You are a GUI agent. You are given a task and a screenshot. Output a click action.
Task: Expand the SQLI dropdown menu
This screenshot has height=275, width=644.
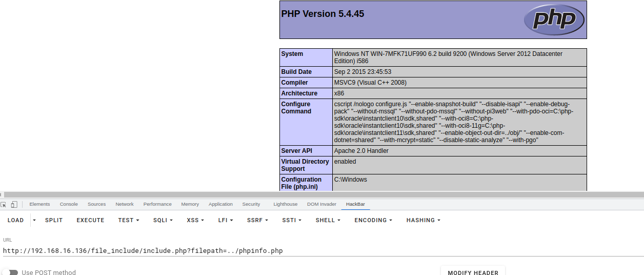pyautogui.click(x=163, y=220)
